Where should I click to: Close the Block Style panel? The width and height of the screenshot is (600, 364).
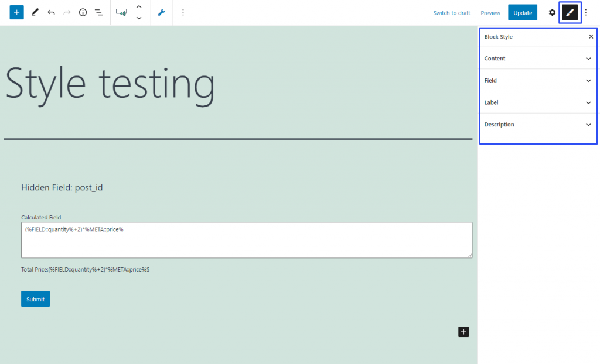pyautogui.click(x=591, y=37)
